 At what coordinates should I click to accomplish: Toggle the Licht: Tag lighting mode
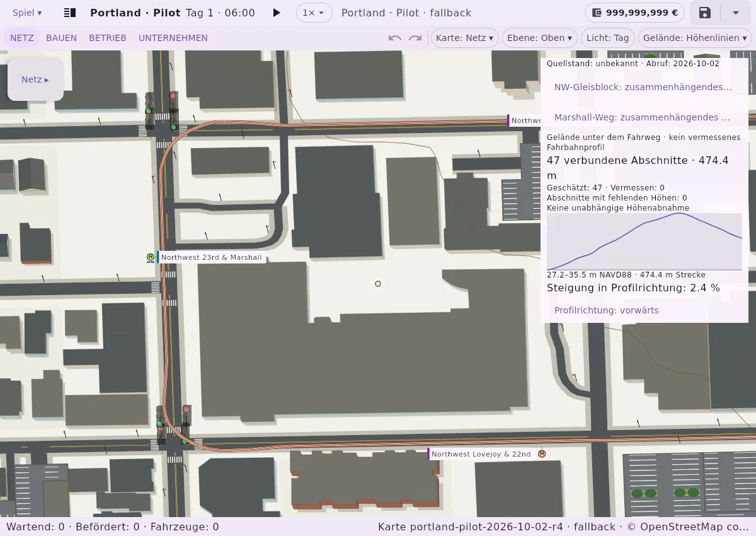click(x=607, y=38)
